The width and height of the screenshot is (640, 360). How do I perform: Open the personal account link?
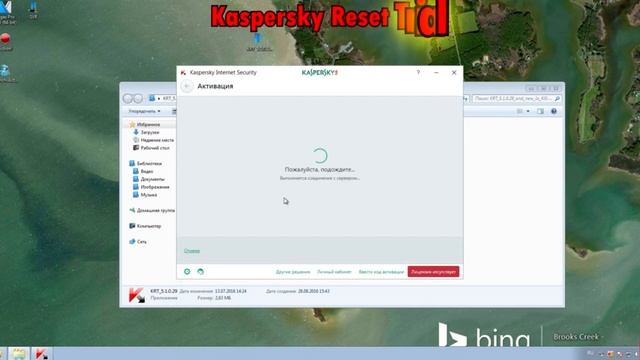tap(334, 272)
